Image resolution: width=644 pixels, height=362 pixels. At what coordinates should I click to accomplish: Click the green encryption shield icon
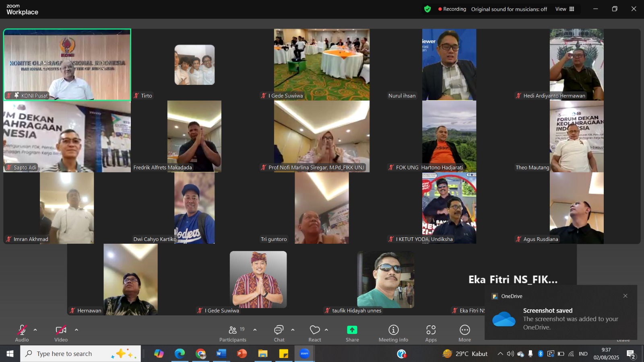tap(427, 9)
